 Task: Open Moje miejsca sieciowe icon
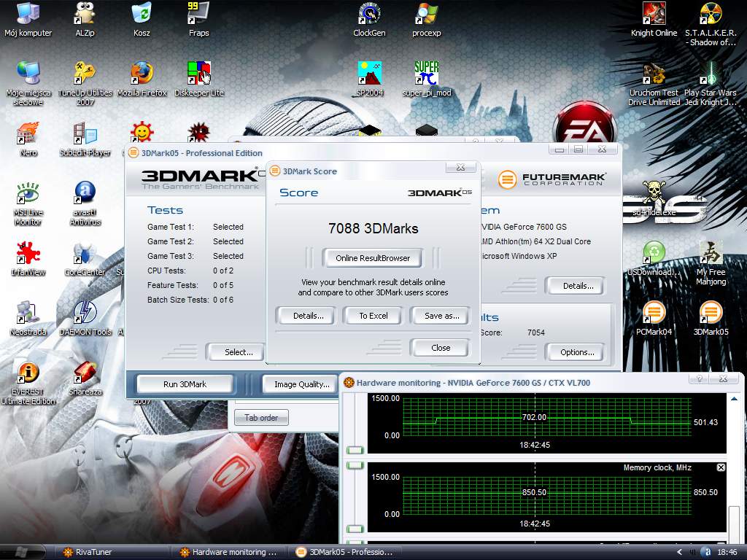pyautogui.click(x=28, y=84)
